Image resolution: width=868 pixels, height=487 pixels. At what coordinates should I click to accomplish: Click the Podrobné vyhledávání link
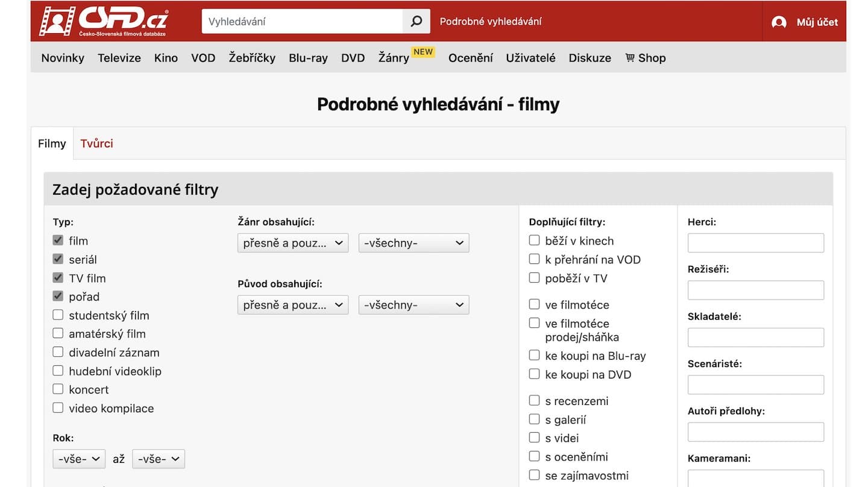(x=491, y=22)
